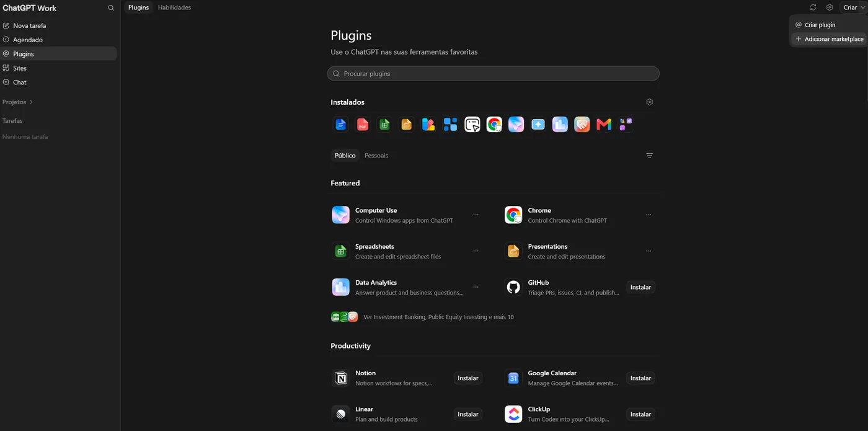Open the grouped extra plugins icon
This screenshot has width=868, height=431.
point(626,125)
